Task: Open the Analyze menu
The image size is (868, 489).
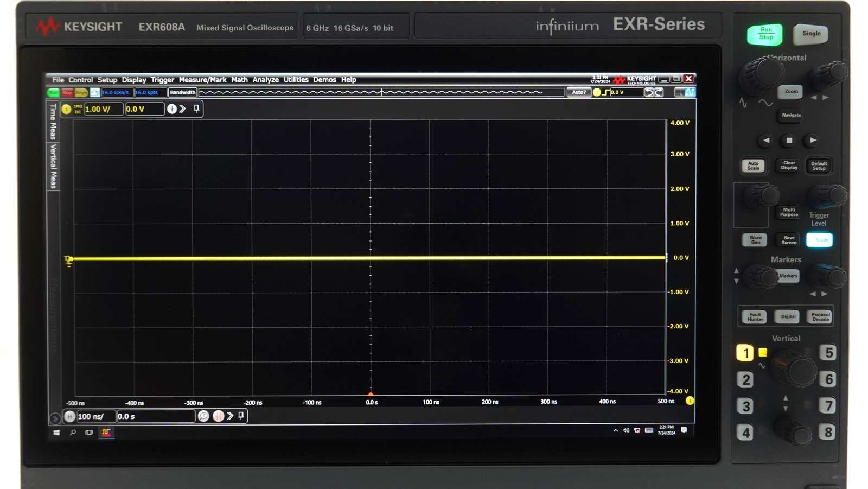Action: click(x=266, y=80)
